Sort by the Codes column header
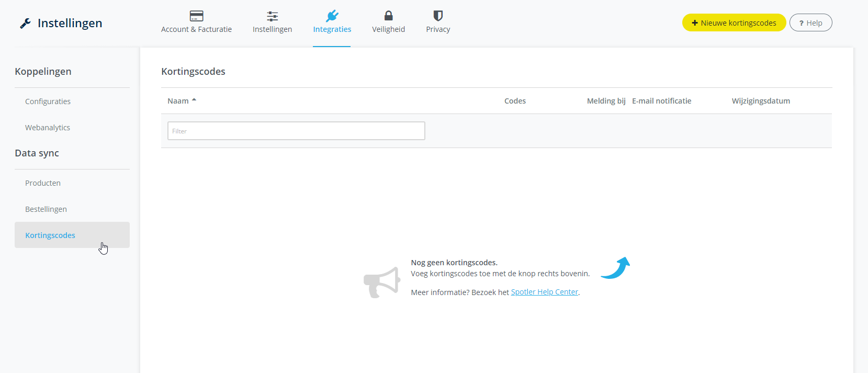Viewport: 868px width, 373px height. pos(515,101)
